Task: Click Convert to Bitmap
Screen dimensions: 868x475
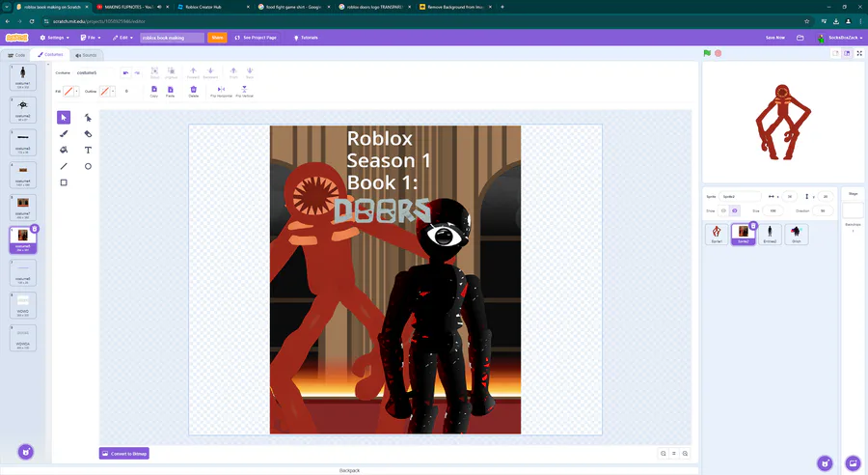Action: [x=124, y=454]
